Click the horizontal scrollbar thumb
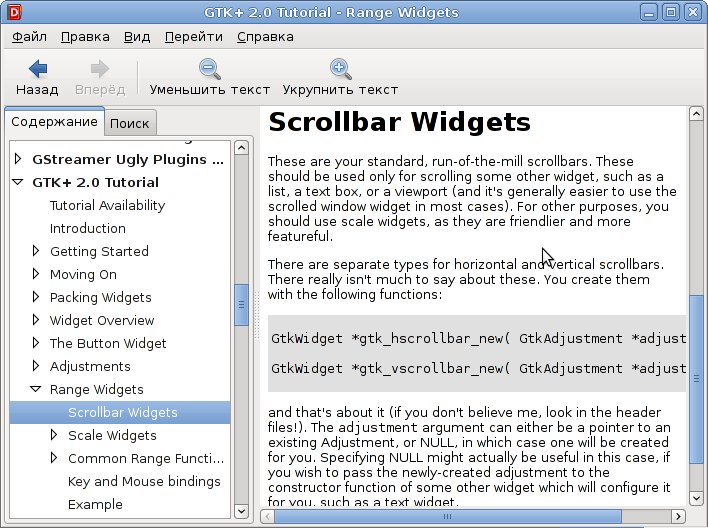 pos(448,516)
